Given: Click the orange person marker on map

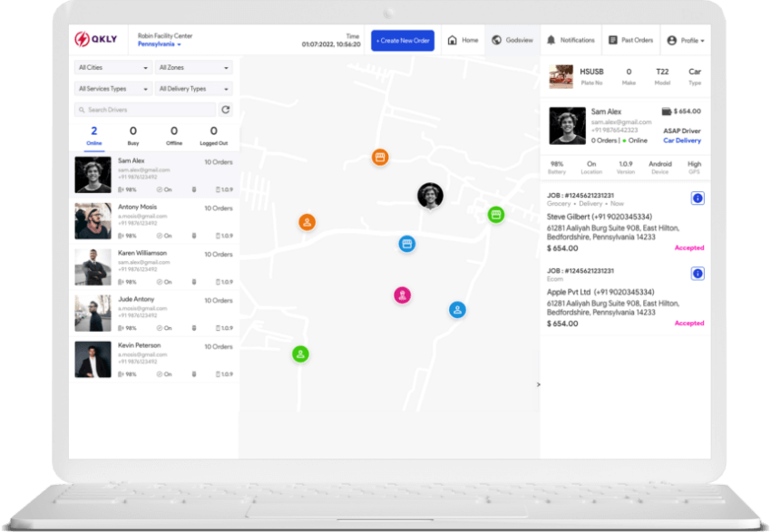Looking at the screenshot, I should tap(307, 222).
